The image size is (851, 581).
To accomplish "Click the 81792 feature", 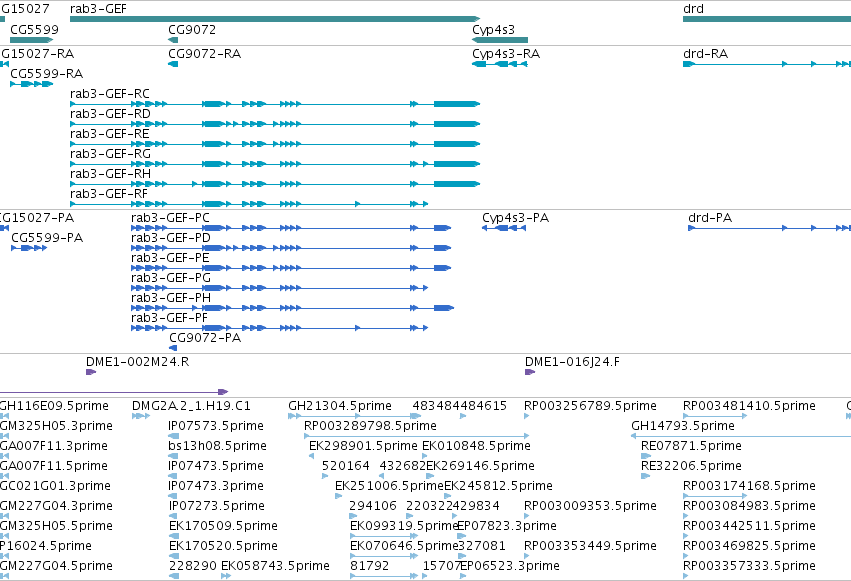I will 384,576.
